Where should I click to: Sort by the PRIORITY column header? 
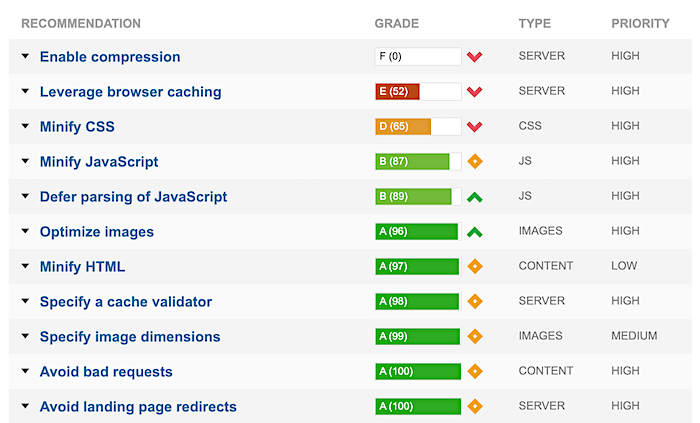click(640, 24)
